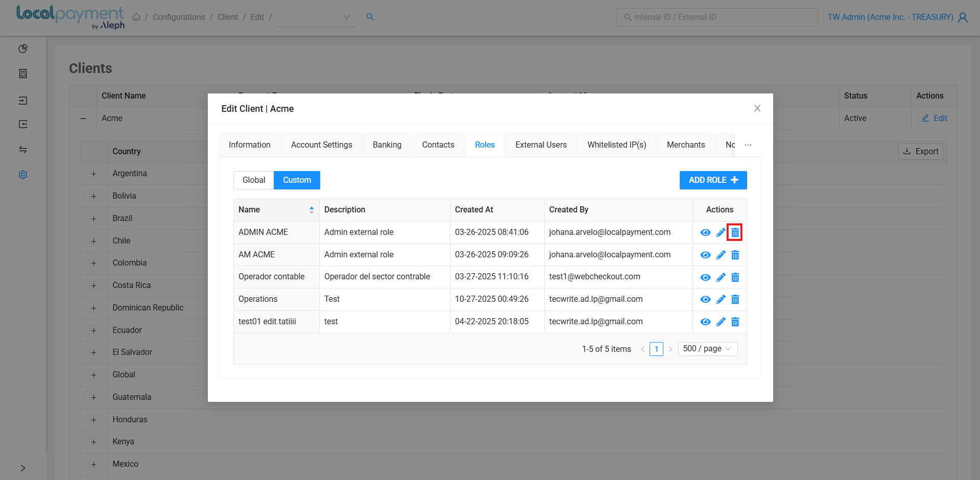Open the user profile icon
Image resolution: width=980 pixels, height=480 pixels.
[963, 17]
